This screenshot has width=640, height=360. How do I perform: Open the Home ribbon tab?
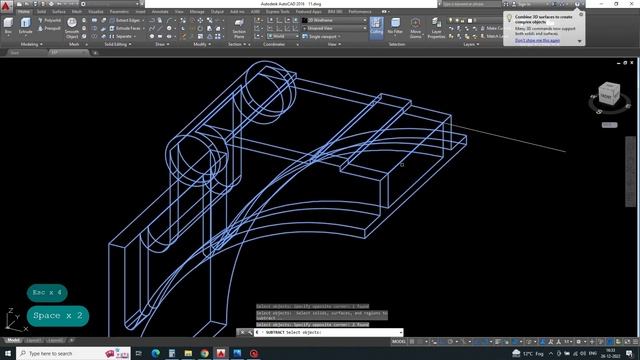(x=24, y=12)
